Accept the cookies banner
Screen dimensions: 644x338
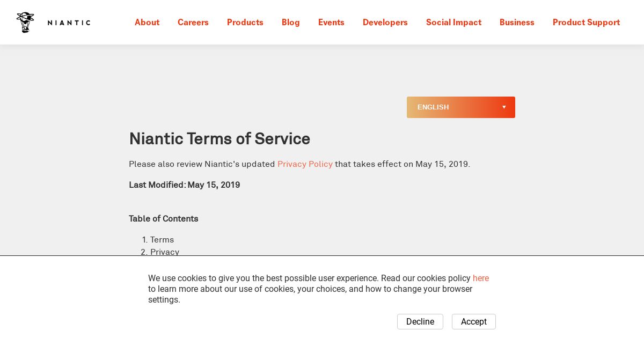(x=473, y=321)
